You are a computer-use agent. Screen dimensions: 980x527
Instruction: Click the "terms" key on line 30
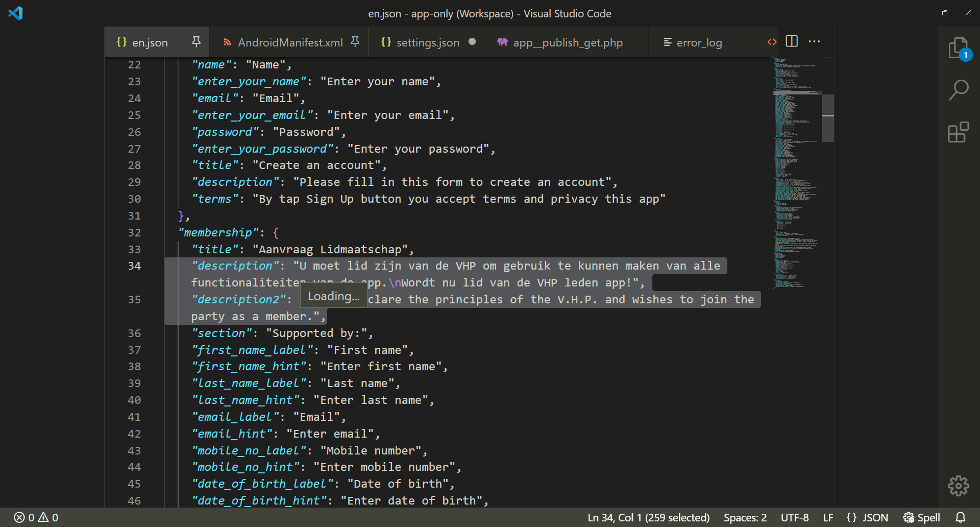(214, 199)
